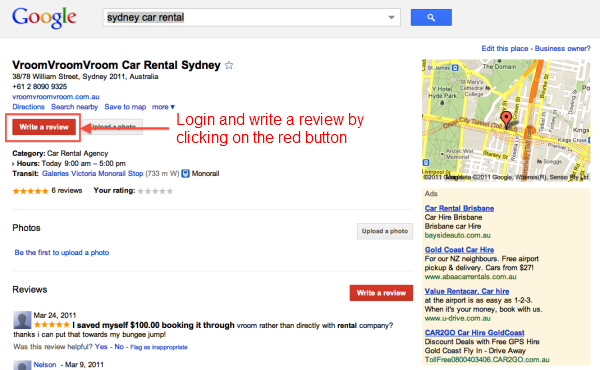Click Write a review in Reviews section
Viewport: 600px width, 370px height.
381,293
